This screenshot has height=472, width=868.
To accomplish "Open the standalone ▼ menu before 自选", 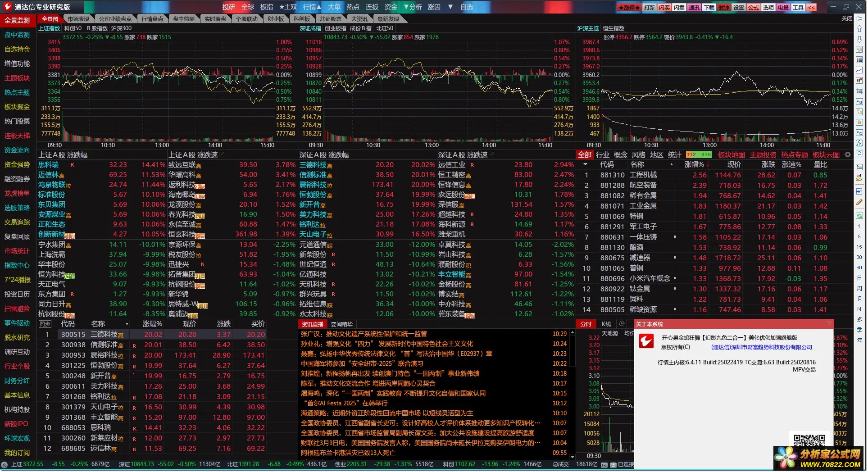I will (450, 7).
